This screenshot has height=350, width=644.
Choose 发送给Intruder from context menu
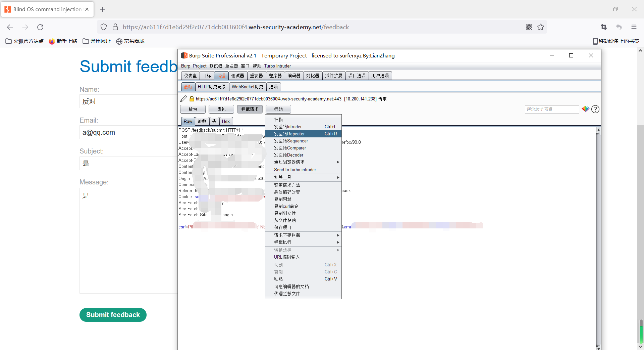(x=303, y=127)
